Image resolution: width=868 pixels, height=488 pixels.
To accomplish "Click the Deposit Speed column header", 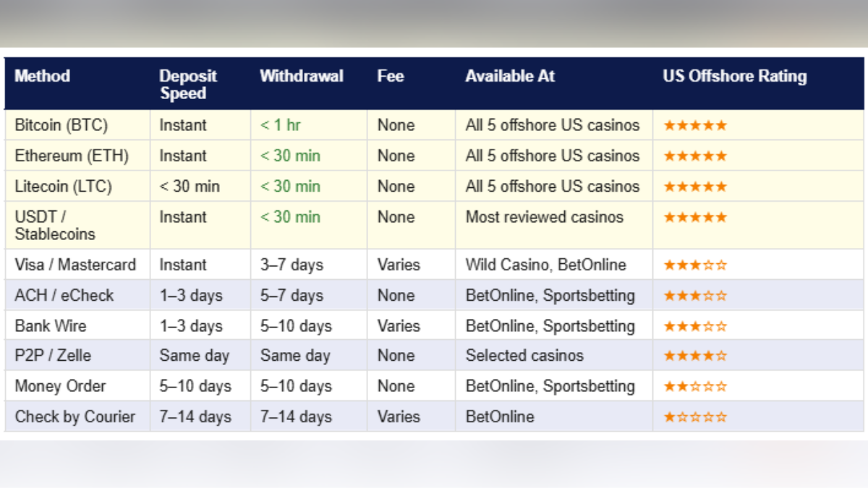I will (188, 85).
